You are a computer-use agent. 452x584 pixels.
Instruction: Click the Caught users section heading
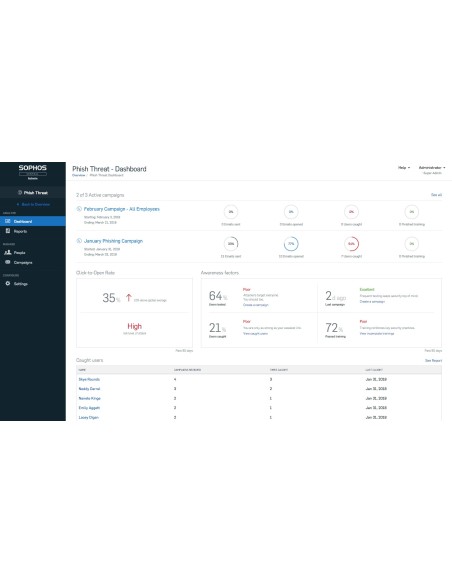(x=89, y=360)
